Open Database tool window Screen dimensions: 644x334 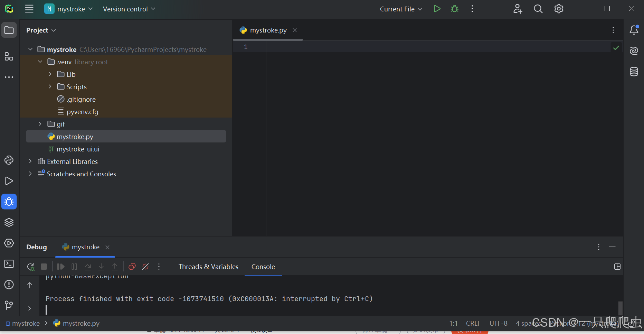click(x=634, y=72)
